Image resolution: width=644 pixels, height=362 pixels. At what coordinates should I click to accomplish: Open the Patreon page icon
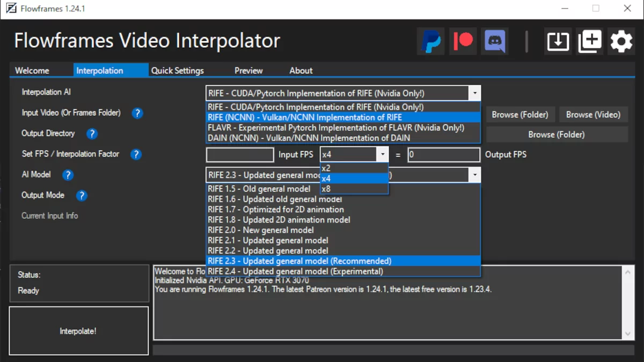click(463, 41)
